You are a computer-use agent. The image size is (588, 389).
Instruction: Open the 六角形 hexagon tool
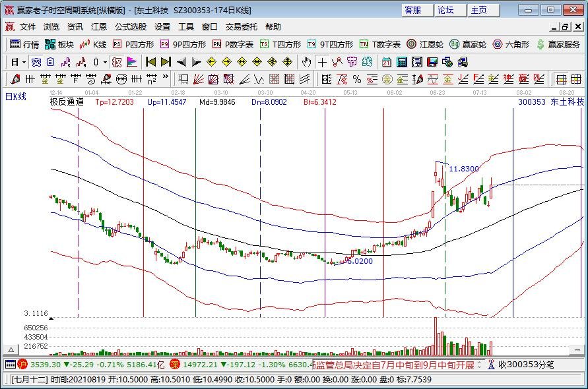coord(511,45)
